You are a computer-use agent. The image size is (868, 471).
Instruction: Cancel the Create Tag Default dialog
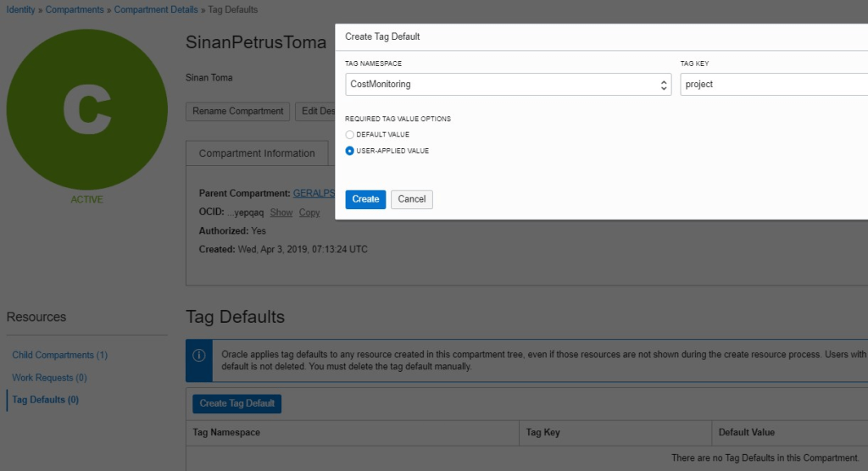click(x=411, y=199)
